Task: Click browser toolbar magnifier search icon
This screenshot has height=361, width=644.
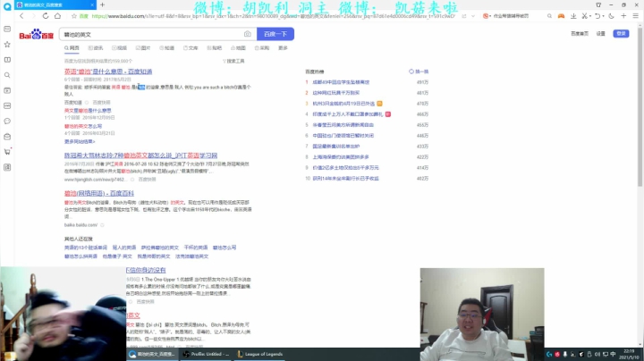Action: [549, 16]
